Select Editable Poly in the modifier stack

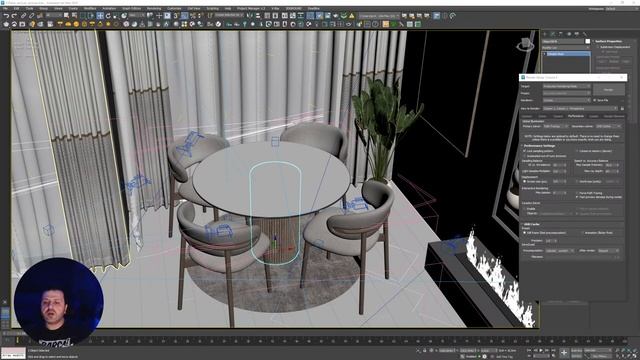click(x=567, y=54)
